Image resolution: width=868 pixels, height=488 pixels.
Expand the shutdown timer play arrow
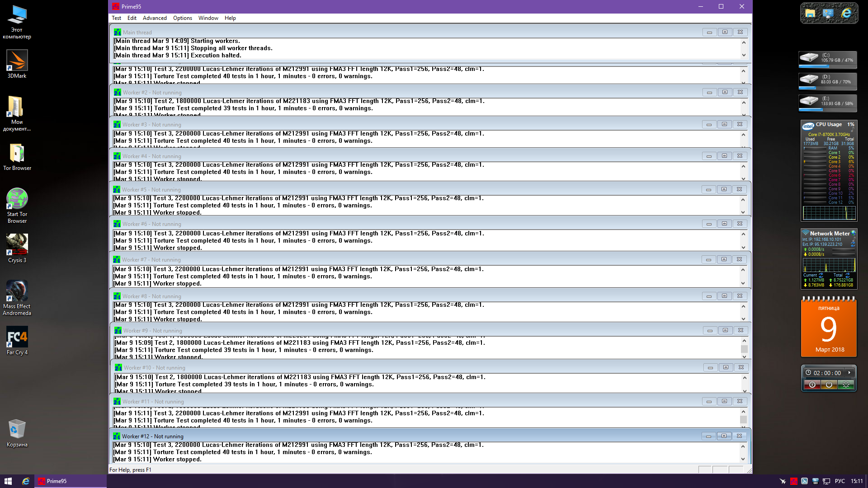coord(849,373)
